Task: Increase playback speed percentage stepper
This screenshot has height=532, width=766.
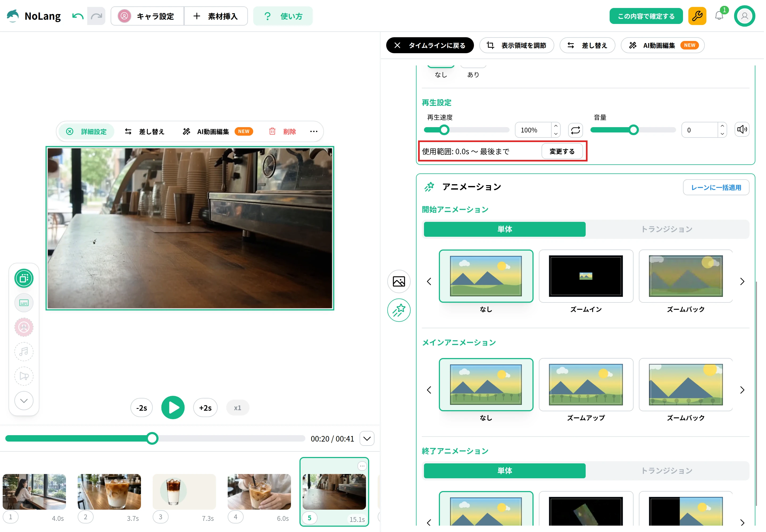Action: click(556, 126)
